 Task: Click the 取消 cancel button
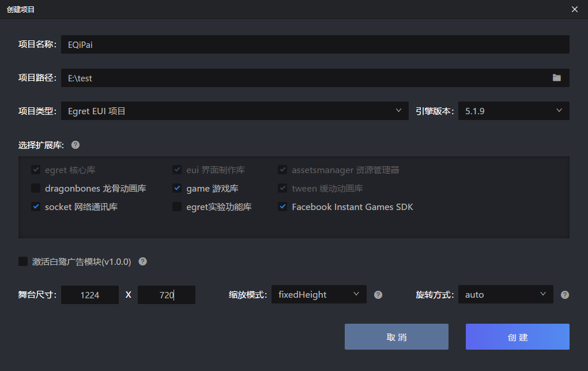click(x=397, y=337)
